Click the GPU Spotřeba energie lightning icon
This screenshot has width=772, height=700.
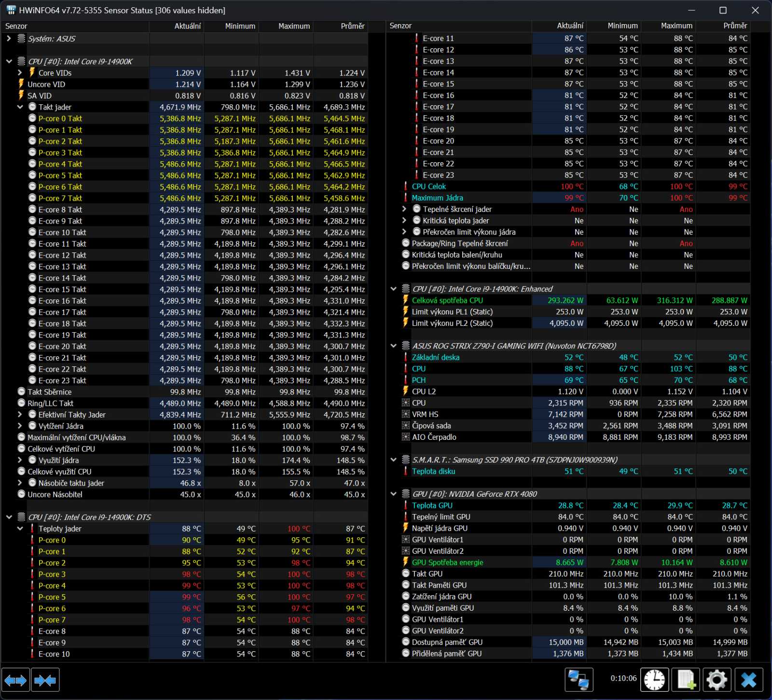coord(406,562)
